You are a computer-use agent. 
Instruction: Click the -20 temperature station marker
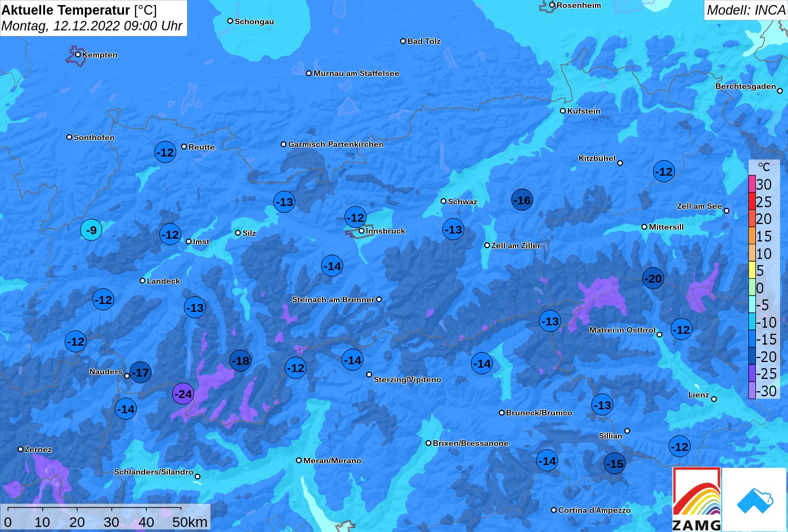click(x=653, y=278)
